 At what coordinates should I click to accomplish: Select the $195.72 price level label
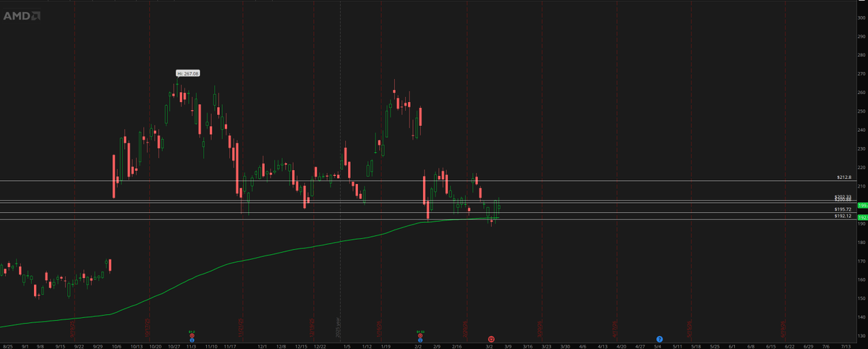[x=842, y=209]
